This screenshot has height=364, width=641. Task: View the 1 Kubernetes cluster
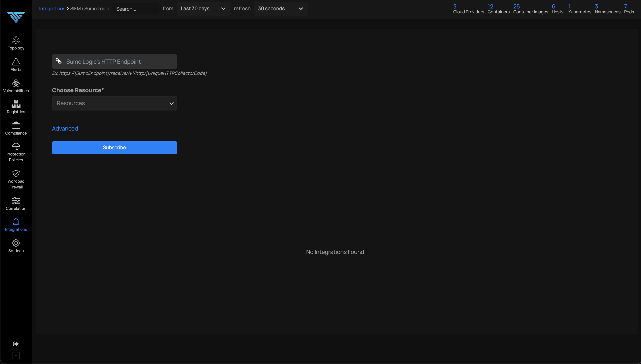pos(579,9)
